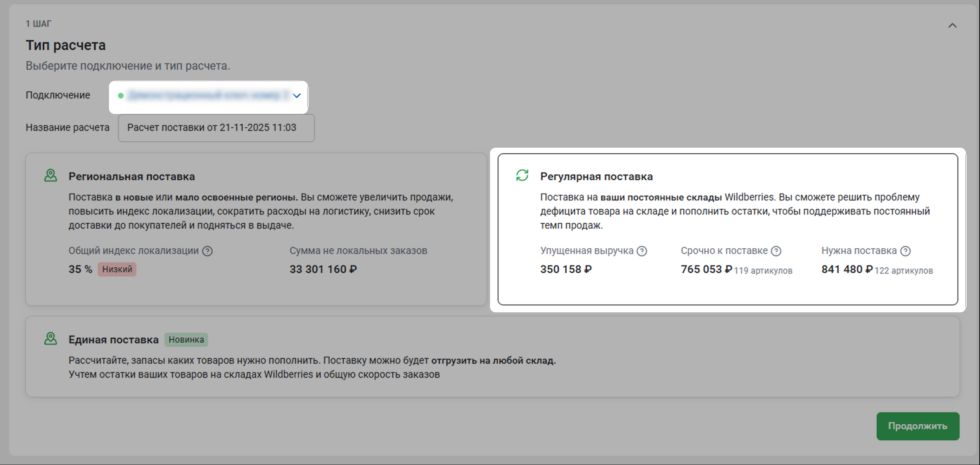Click the Продолжить button
This screenshot has width=980, height=465.
coord(918,426)
